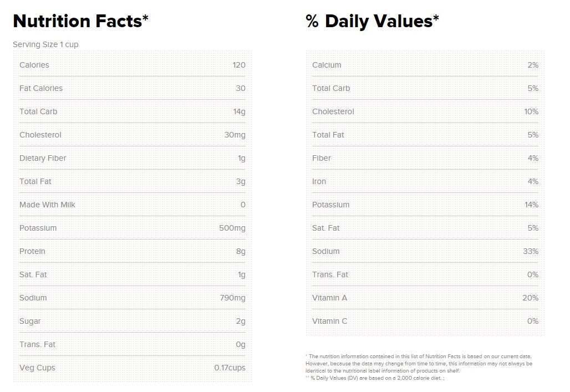Select the Calories row label

coord(34,65)
